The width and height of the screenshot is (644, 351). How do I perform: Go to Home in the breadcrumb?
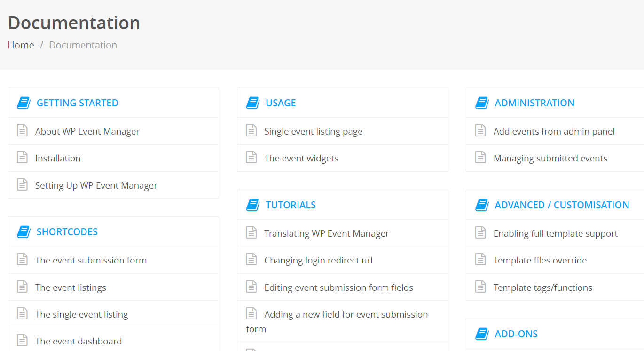(x=21, y=45)
